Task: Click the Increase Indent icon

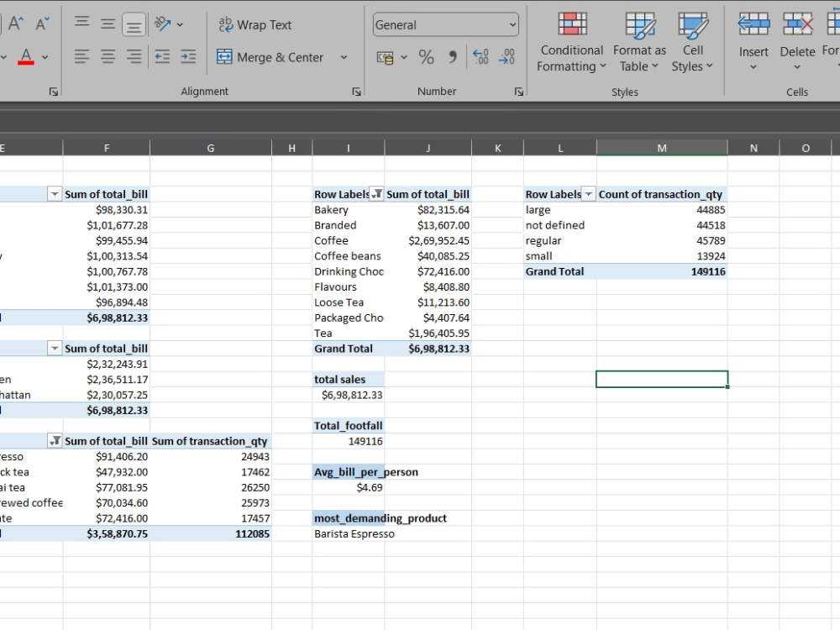Action: 188,57
